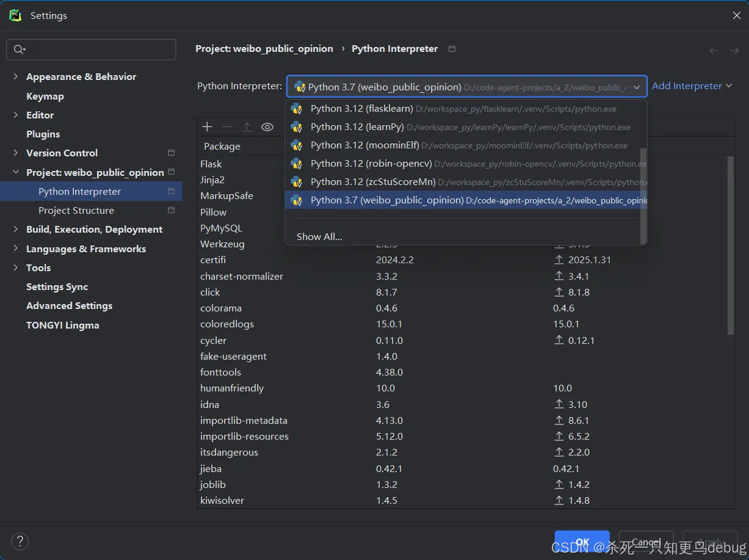Select the jieba package row
This screenshot has height=560, width=749.
click(463, 468)
